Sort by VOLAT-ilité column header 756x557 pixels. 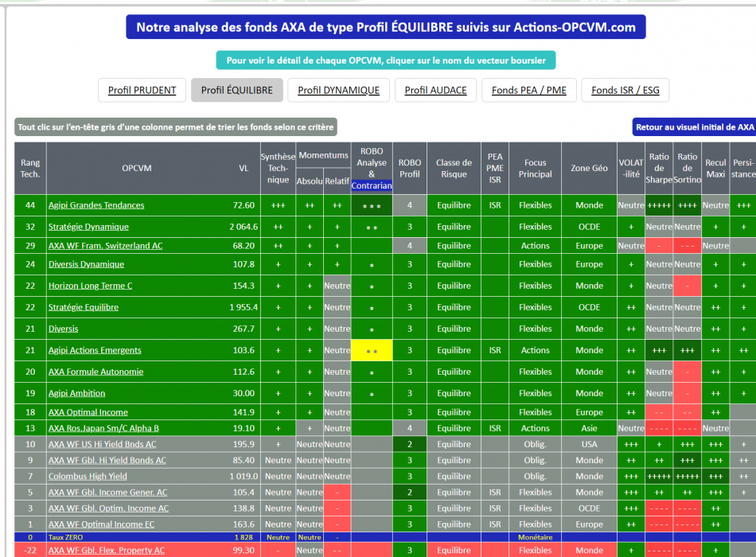tap(631, 169)
